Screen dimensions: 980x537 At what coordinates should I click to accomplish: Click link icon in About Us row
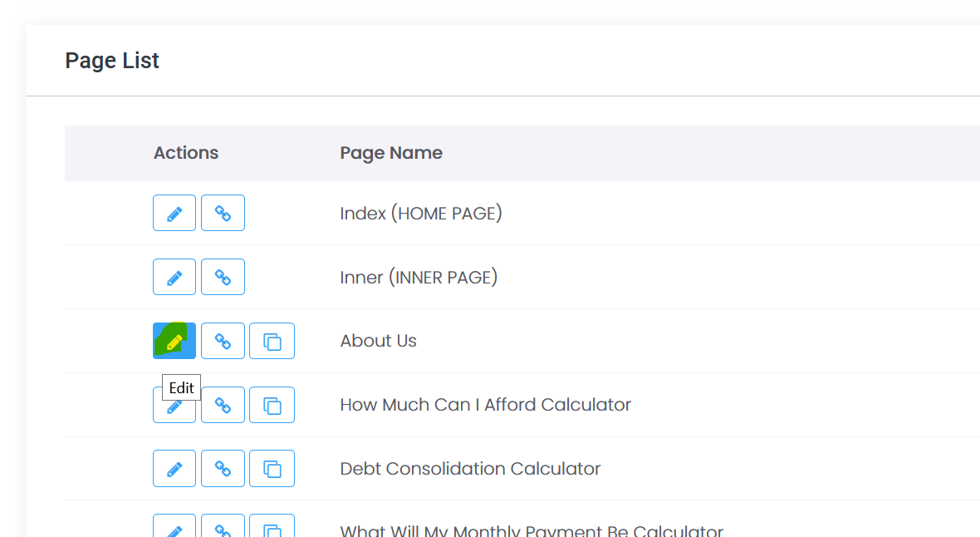point(223,341)
